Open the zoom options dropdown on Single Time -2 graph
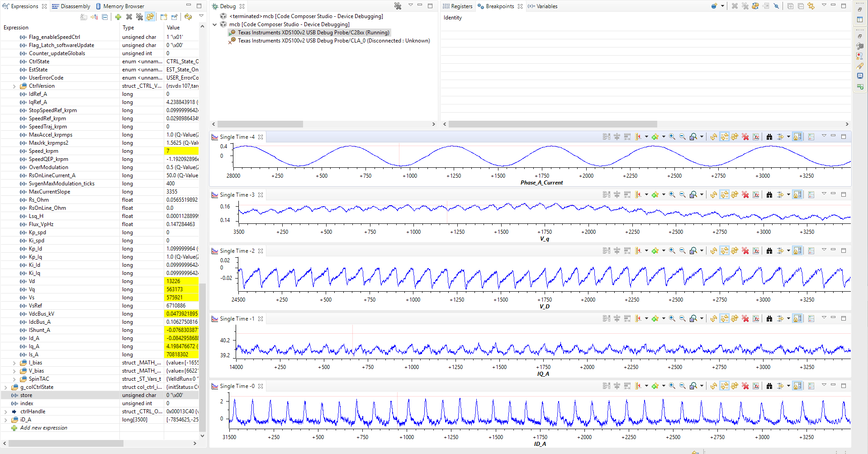 click(702, 251)
